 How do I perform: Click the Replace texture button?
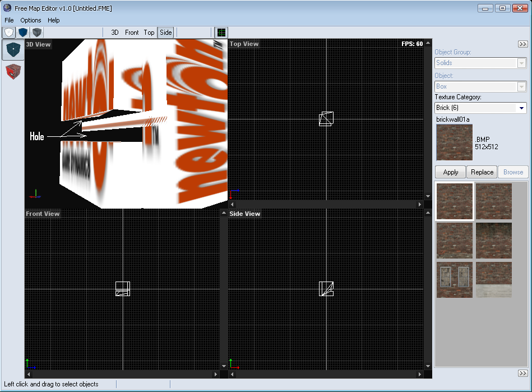tap(482, 172)
